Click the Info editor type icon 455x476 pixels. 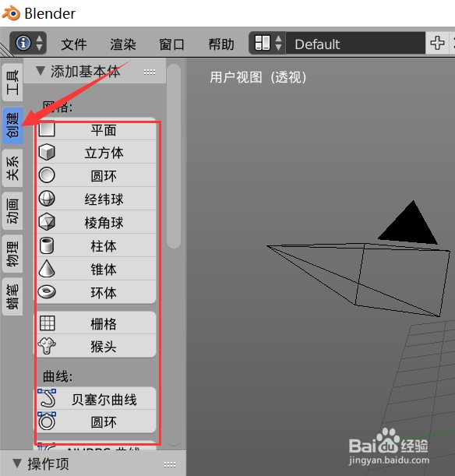[x=23, y=43]
